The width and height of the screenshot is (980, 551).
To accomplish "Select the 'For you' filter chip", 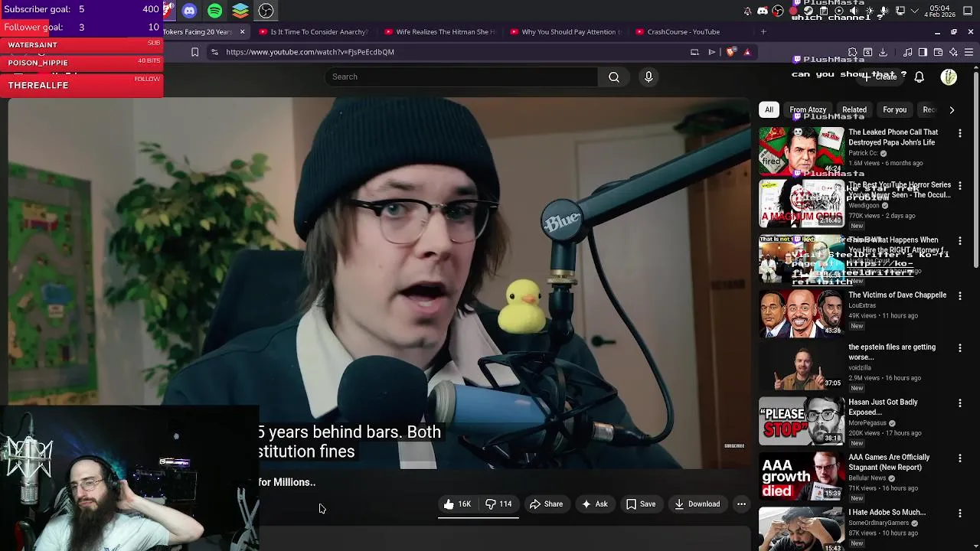I will click(894, 109).
